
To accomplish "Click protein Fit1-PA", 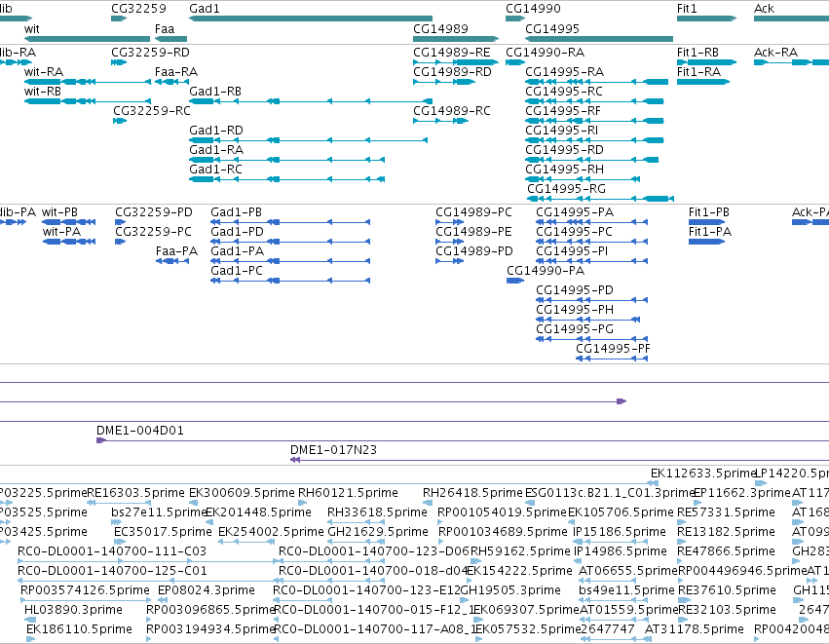I will [x=707, y=242].
